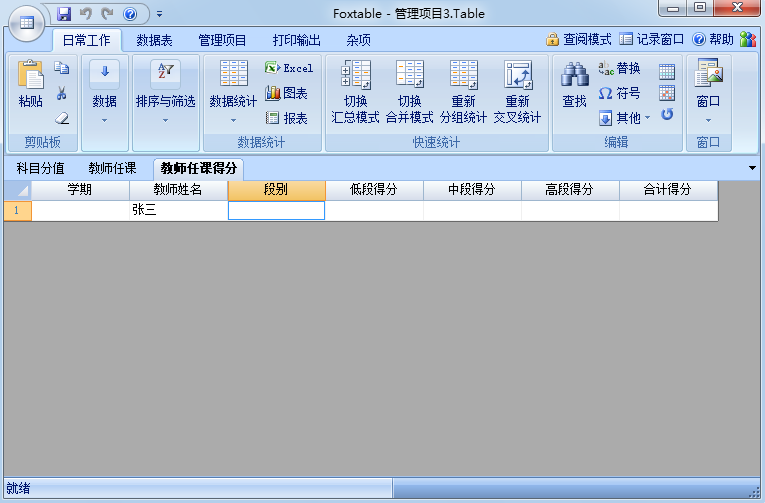Toggle the 记录窗口 button
Image resolution: width=765 pixels, height=503 pixels.
[x=651, y=39]
